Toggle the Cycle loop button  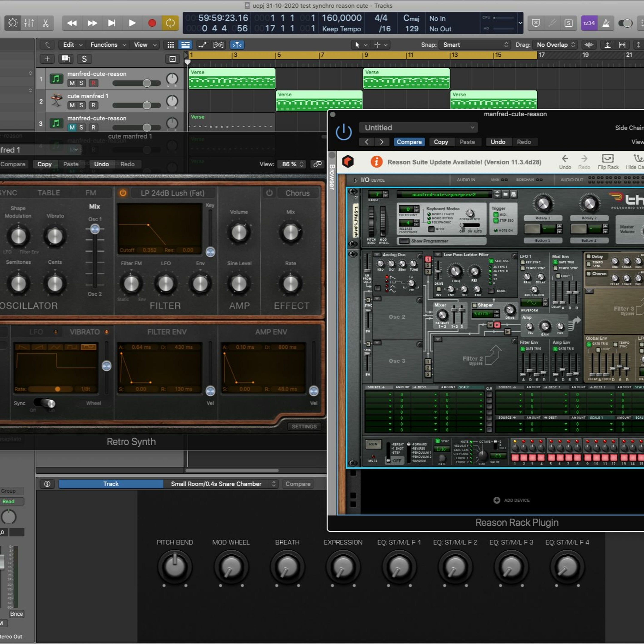click(x=170, y=23)
